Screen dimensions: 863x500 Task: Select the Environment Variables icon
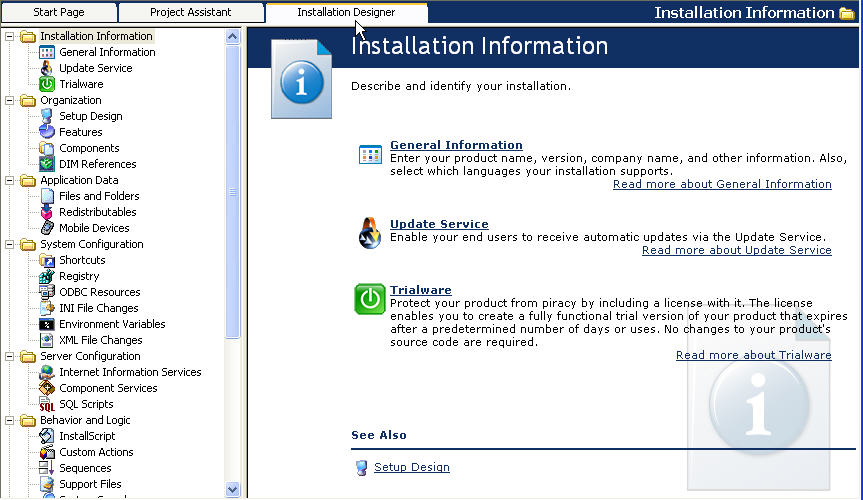(x=47, y=324)
